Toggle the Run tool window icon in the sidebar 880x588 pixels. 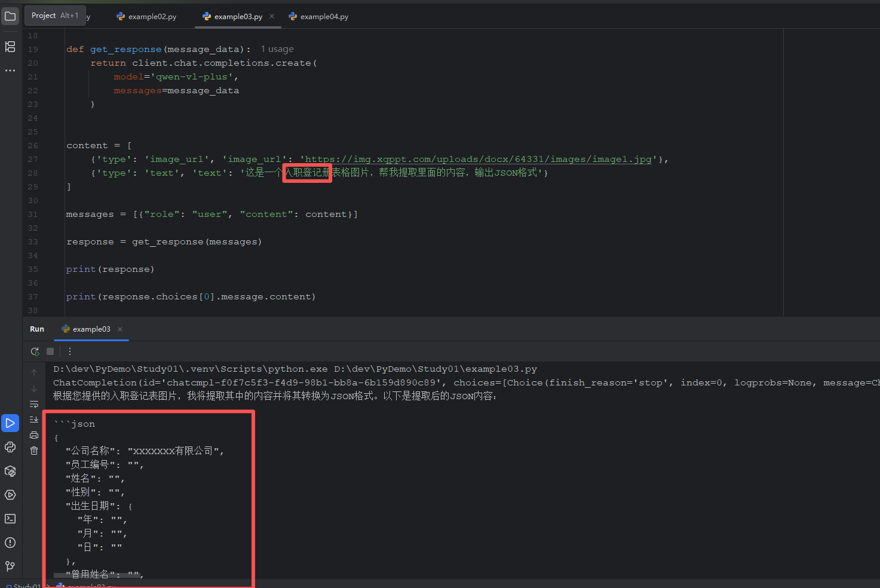pos(10,423)
